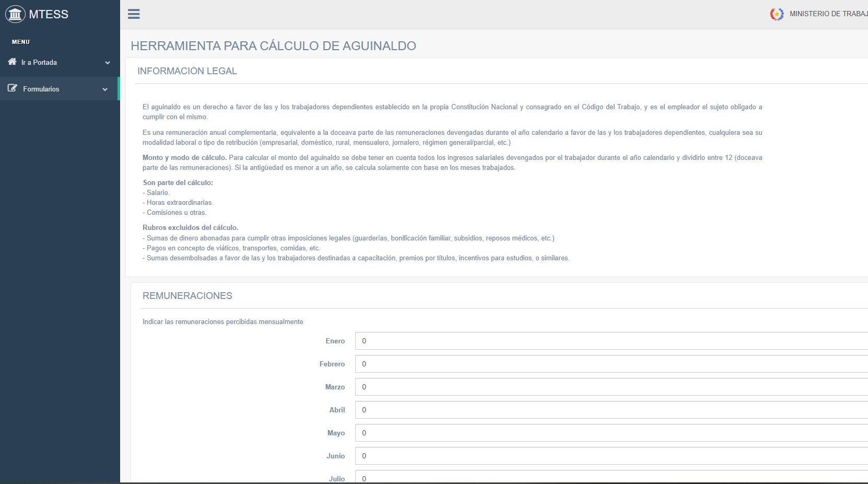Screen dimensions: 868x484
Task: Click the home icon beside Ir a Portada
Action: (12, 62)
